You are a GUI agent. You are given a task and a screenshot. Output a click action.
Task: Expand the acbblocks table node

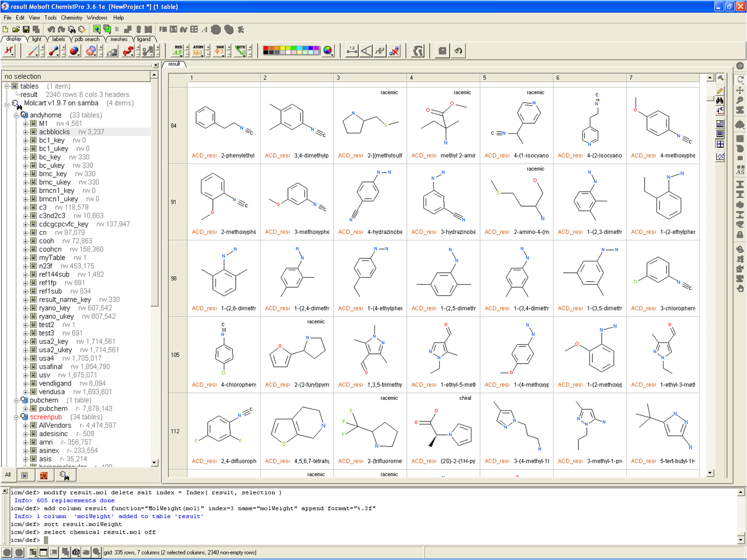click(x=25, y=132)
